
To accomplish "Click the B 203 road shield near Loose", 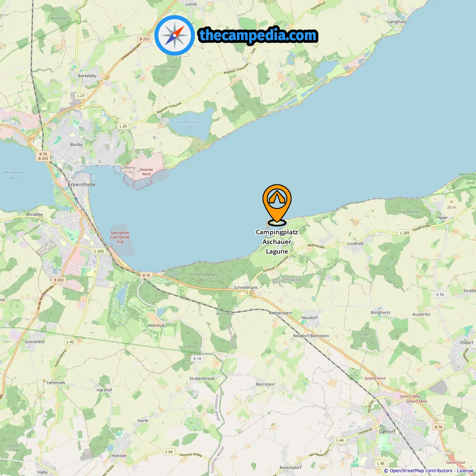I will pos(144,39).
